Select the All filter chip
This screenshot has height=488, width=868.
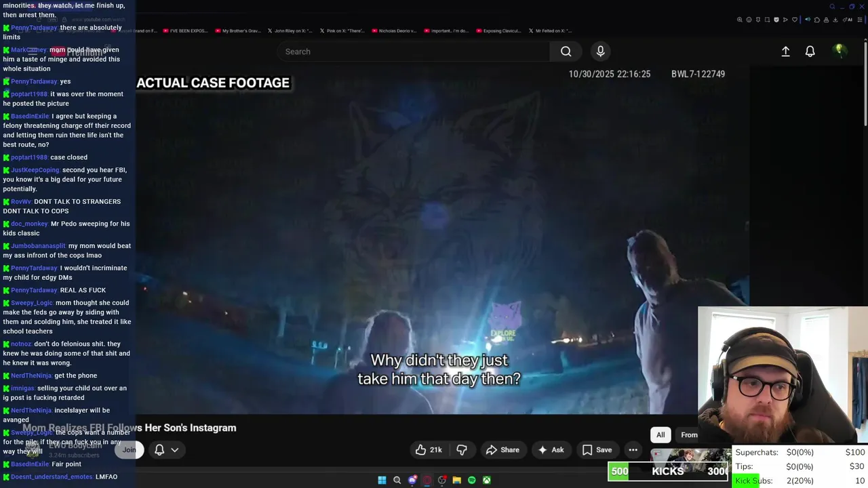(660, 434)
